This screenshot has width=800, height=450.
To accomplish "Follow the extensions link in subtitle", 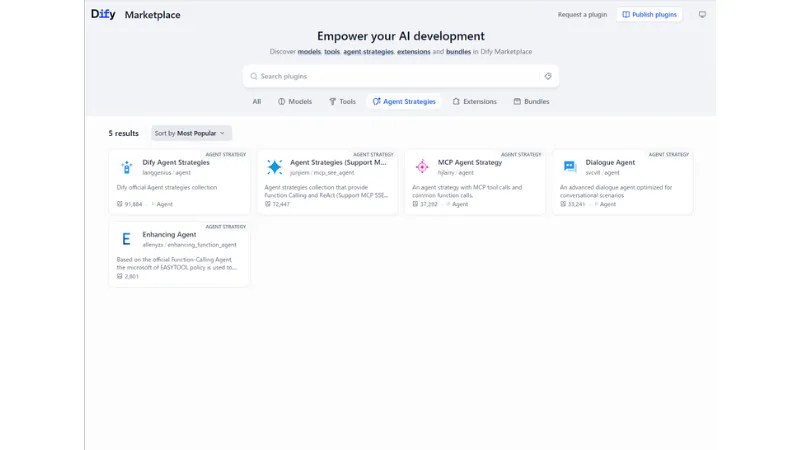I will coord(414,52).
